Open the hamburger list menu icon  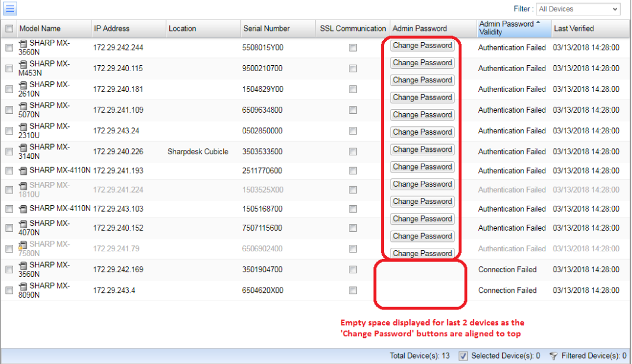(10, 9)
